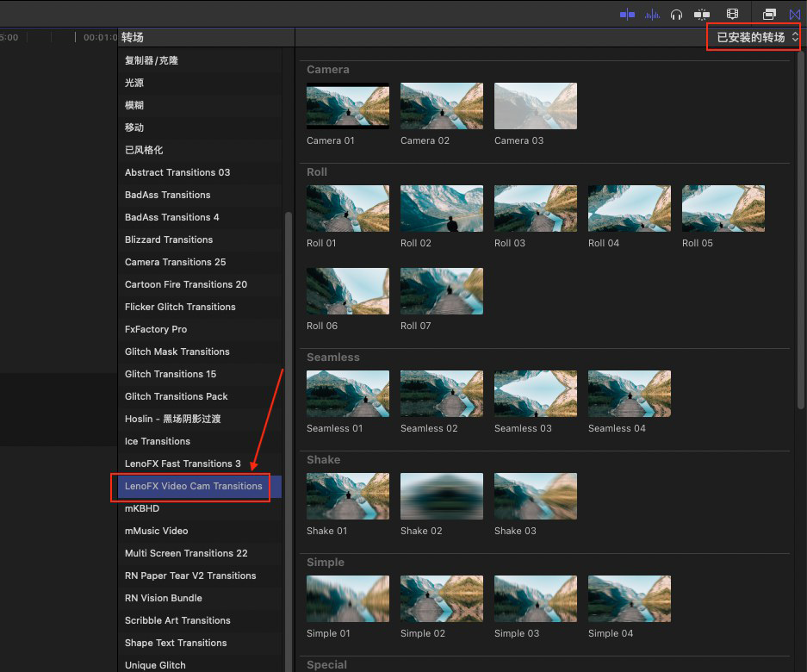Image resolution: width=807 pixels, height=672 pixels.
Task: Open the mKBHD category
Action: tap(200, 508)
